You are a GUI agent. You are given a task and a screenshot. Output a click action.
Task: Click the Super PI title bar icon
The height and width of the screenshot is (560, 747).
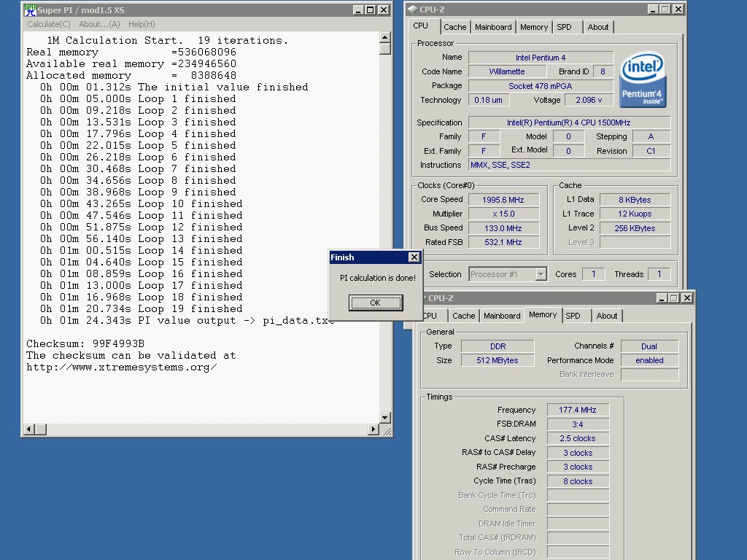click(x=30, y=10)
